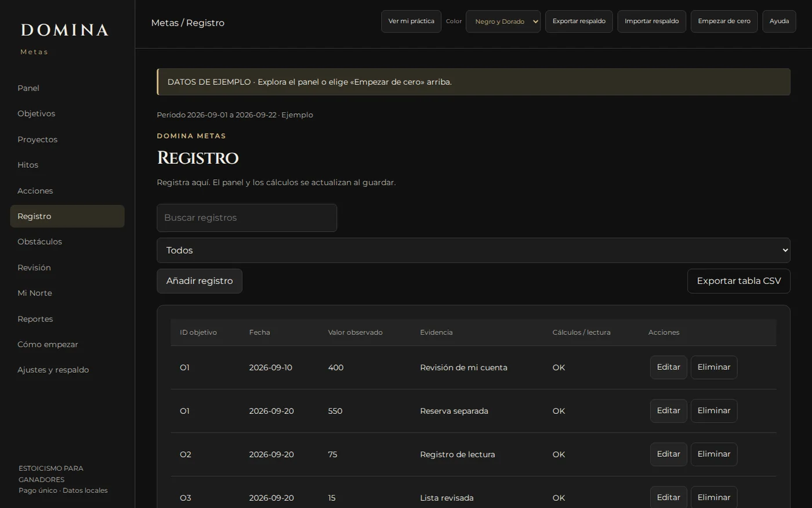Open Ajustes y respaldo
This screenshot has width=812, height=508.
67,370
